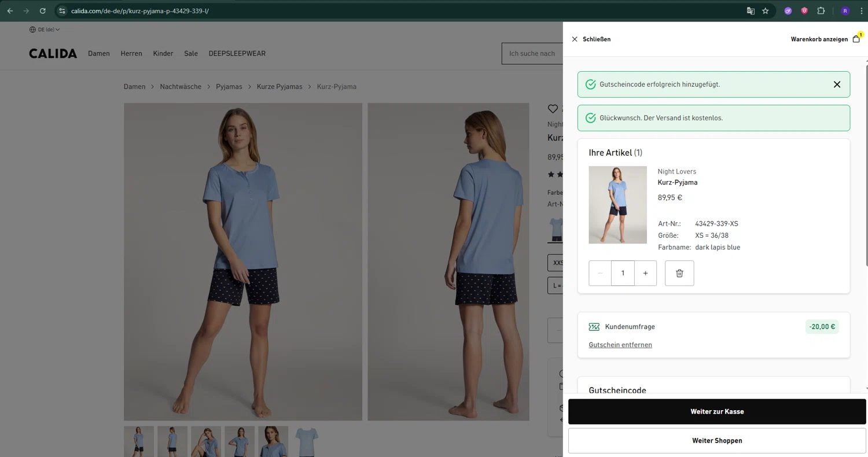The image size is (868, 457).
Task: Reload the page with the refresh icon
Action: (42, 10)
